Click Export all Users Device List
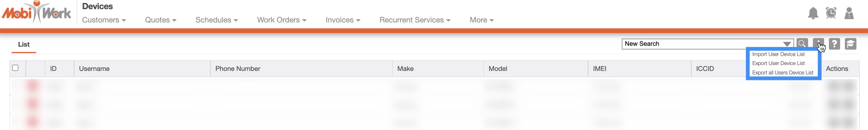 point(783,73)
